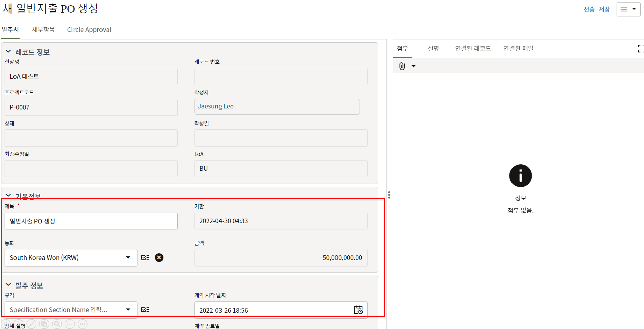This screenshot has height=329, width=644.
Task: Open the South Korea Won currency dropdown
Action: click(128, 258)
